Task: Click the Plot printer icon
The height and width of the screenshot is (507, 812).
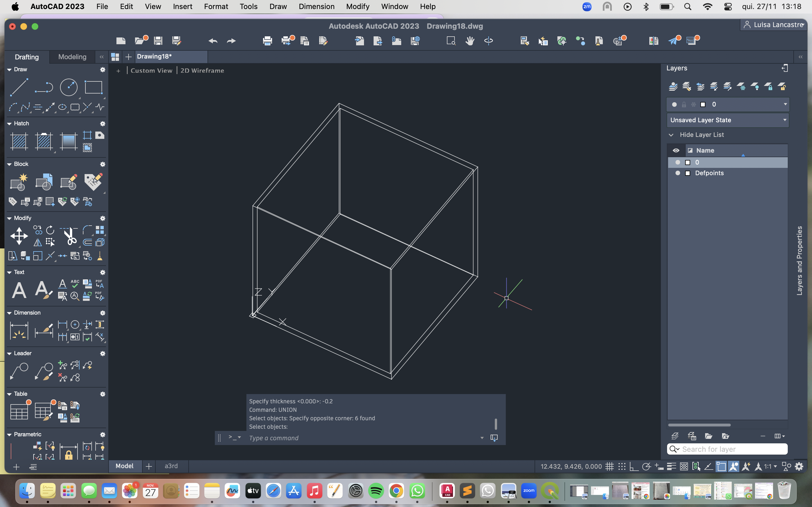Action: point(267,41)
